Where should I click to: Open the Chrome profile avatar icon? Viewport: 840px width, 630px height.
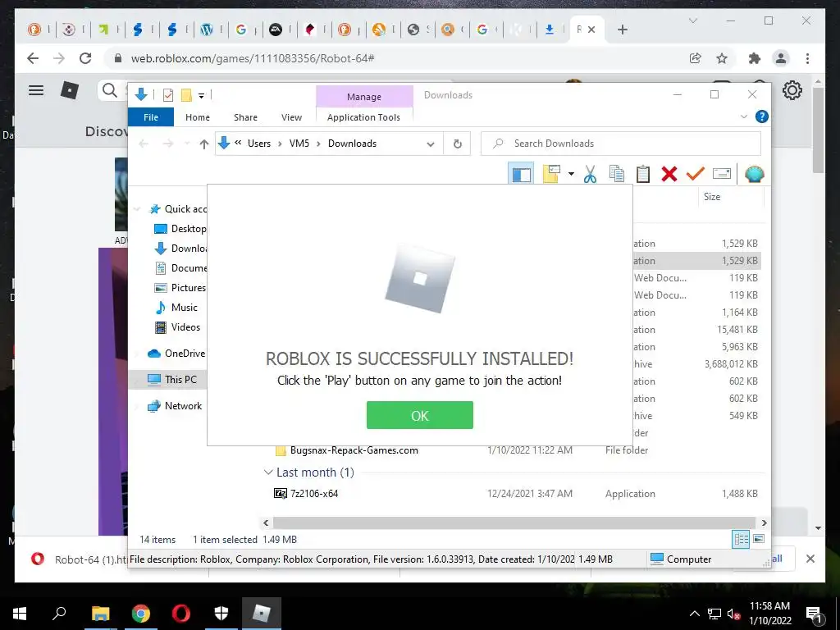[781, 58]
